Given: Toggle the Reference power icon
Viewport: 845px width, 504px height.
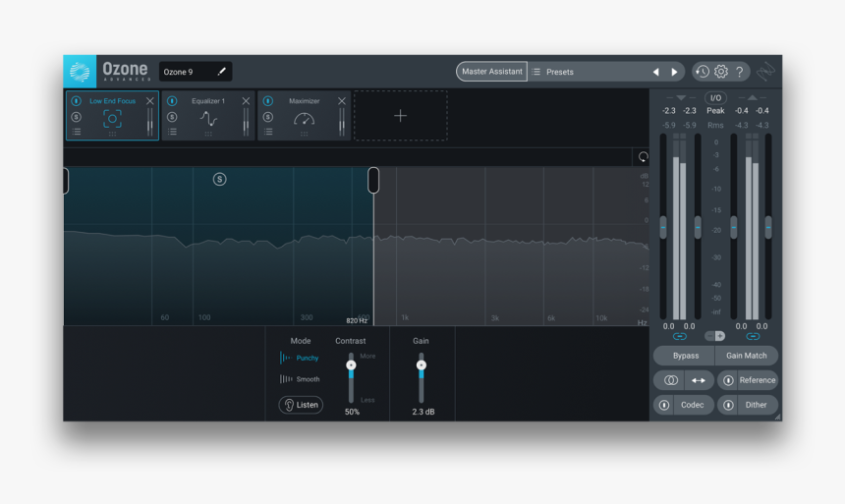Looking at the screenshot, I should [x=728, y=380].
